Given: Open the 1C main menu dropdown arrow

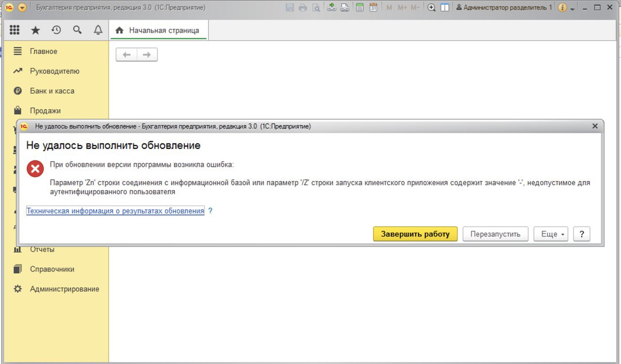Looking at the screenshot, I should (x=22, y=8).
